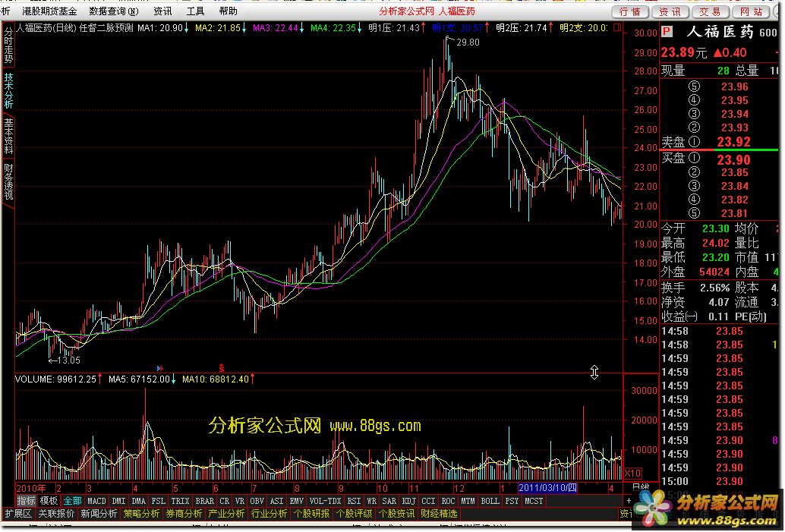Image resolution: width=785 pixels, height=532 pixels.
Task: Select the VR indicator tab
Action: [x=240, y=500]
